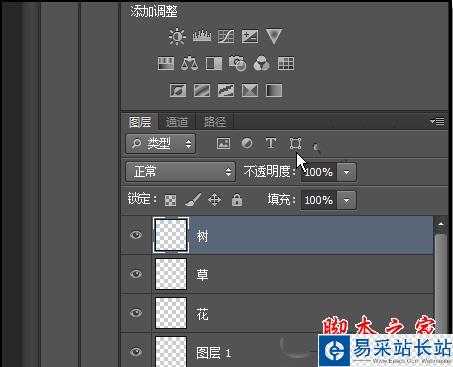Add a Gradient Map adjustment

(274, 90)
